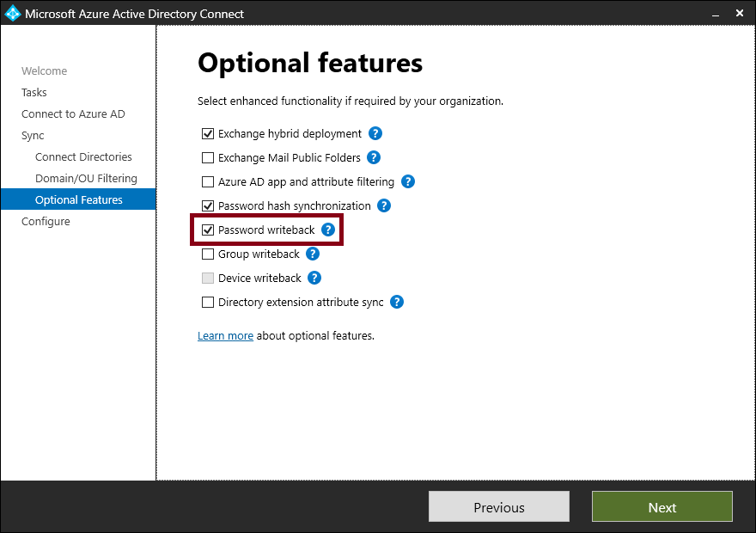
Task: Enable the Group writeback checkbox
Action: (208, 254)
